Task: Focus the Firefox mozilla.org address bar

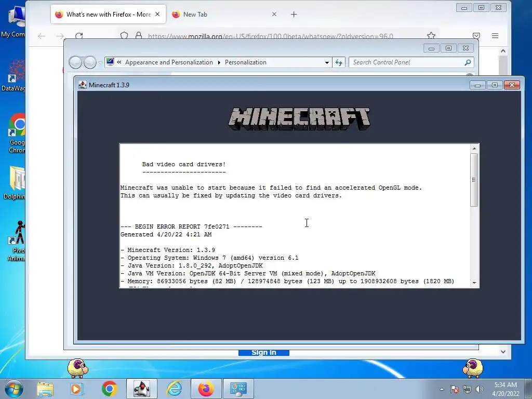Action: (x=270, y=36)
